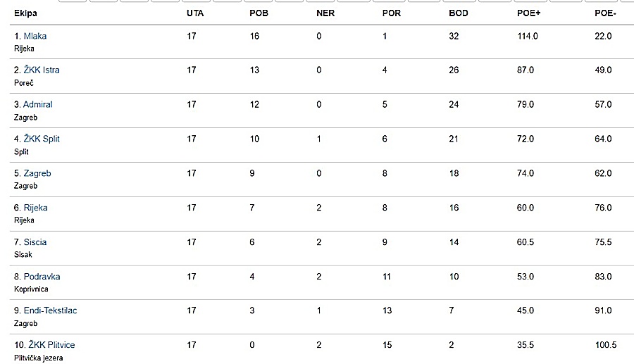Open the Rijeka team link
This screenshot has height=364, width=634.
point(36,208)
